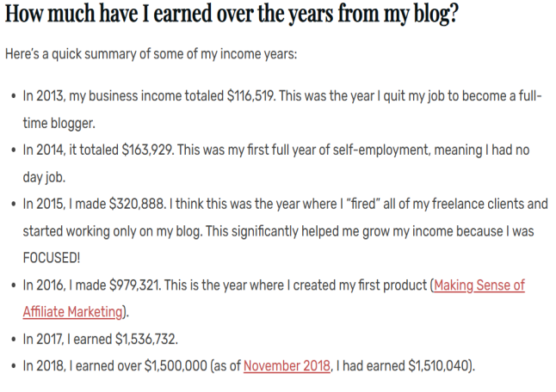Click the $1,500,000 amount in 2018 line
Screen dimensions: 556x392
point(176,366)
